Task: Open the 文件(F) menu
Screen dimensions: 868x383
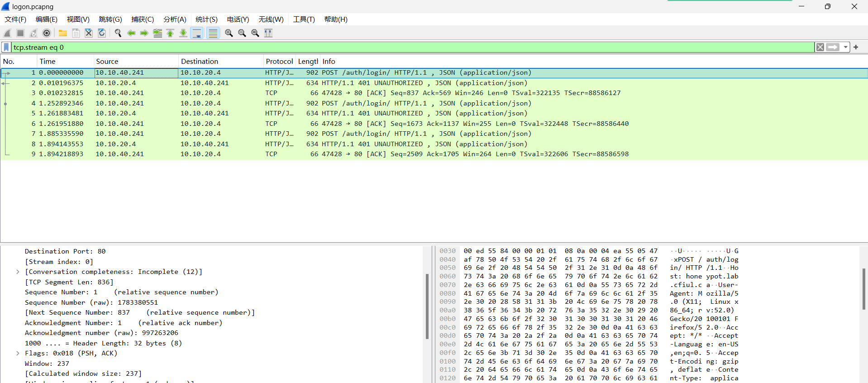Action: pos(15,19)
